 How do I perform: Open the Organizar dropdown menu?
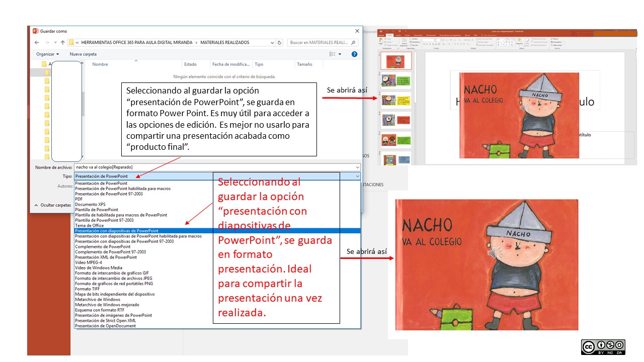pyautogui.click(x=47, y=54)
